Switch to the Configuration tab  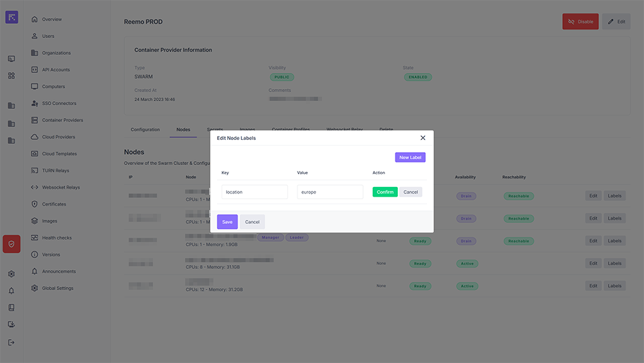pos(145,130)
